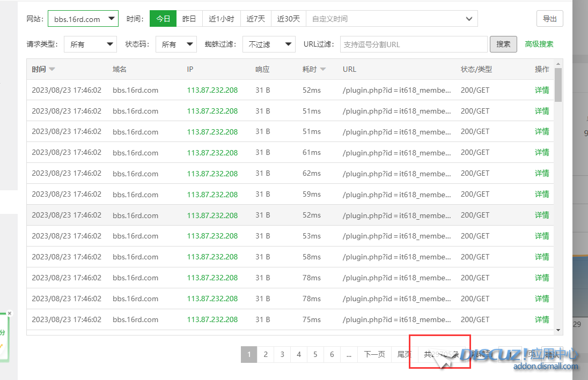This screenshot has height=380, width=588.
Task: Click inside the URL过滤 filter input field
Action: pyautogui.click(x=413, y=44)
